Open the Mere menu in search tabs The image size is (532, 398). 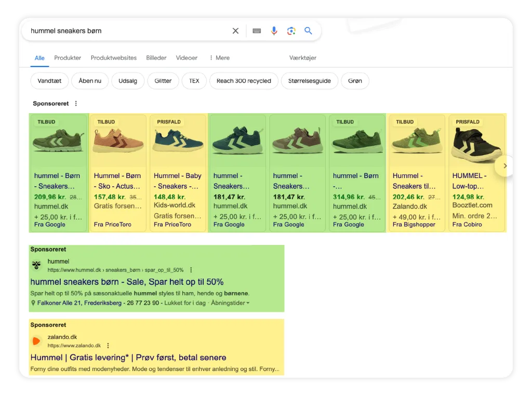pos(220,58)
